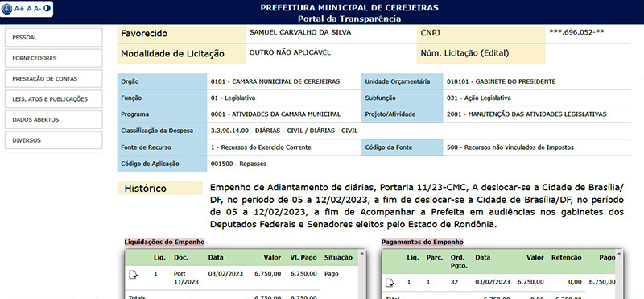
Task: Go to DADOS ABERTOS section
Action: (53, 120)
